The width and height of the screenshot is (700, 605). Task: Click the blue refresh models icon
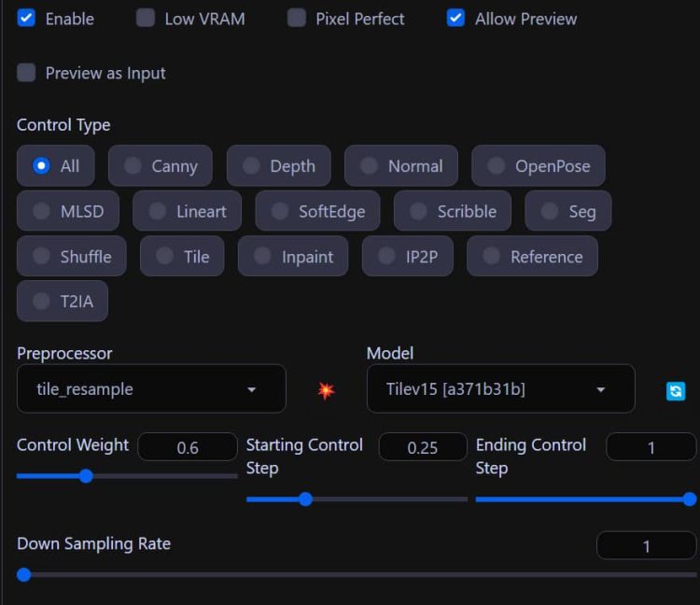[x=676, y=391]
